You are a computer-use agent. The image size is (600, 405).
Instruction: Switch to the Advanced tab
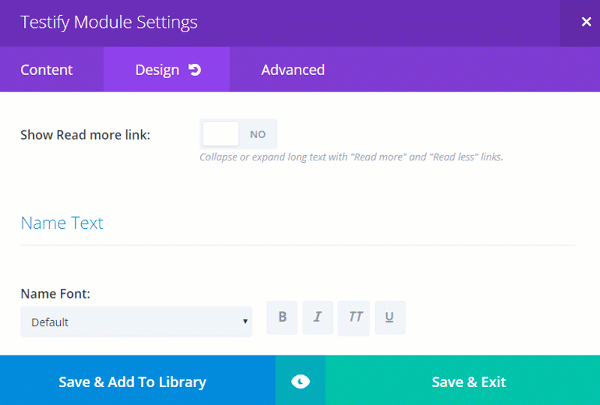point(293,70)
